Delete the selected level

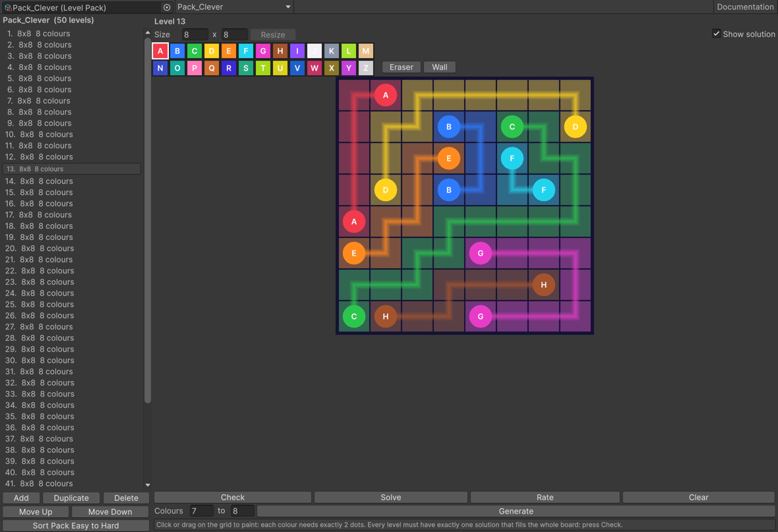point(126,498)
